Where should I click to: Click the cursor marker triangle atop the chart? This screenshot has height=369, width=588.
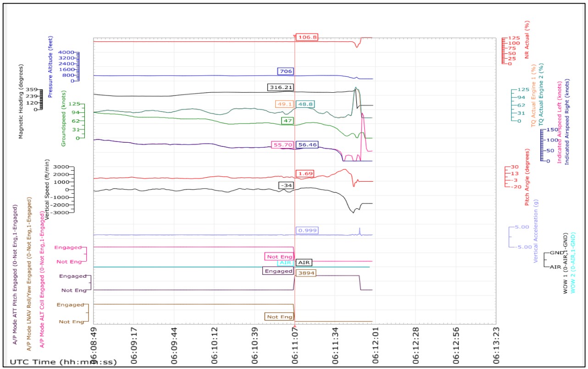pos(294,35)
